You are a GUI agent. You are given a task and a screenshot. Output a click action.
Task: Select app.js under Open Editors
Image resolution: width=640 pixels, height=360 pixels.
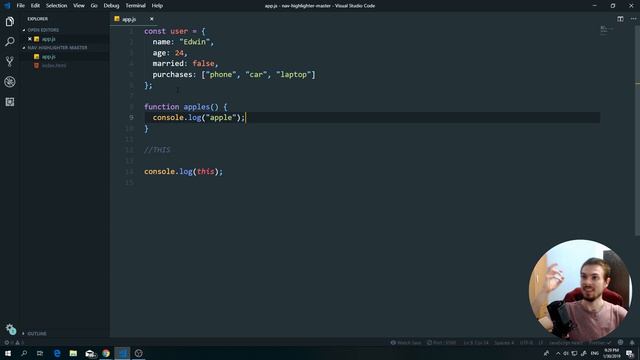pos(49,39)
